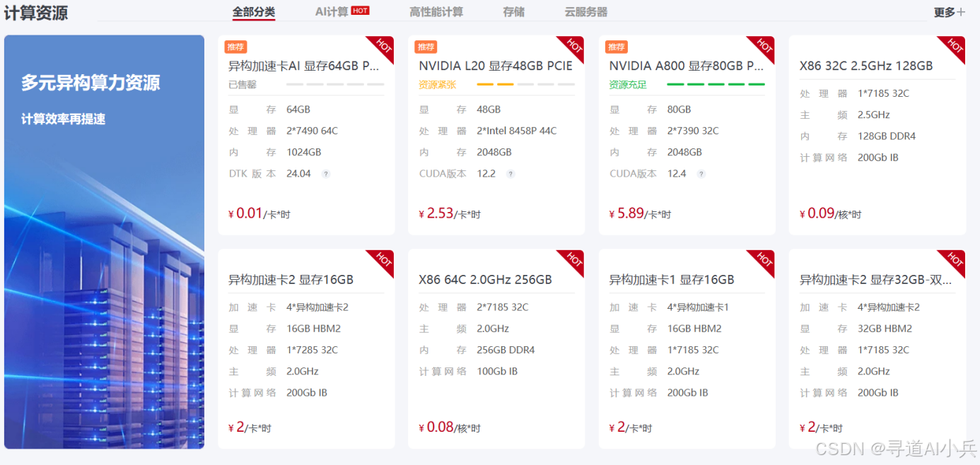
Task: Click the 资源充足 green availability bar
Action: [x=716, y=85]
